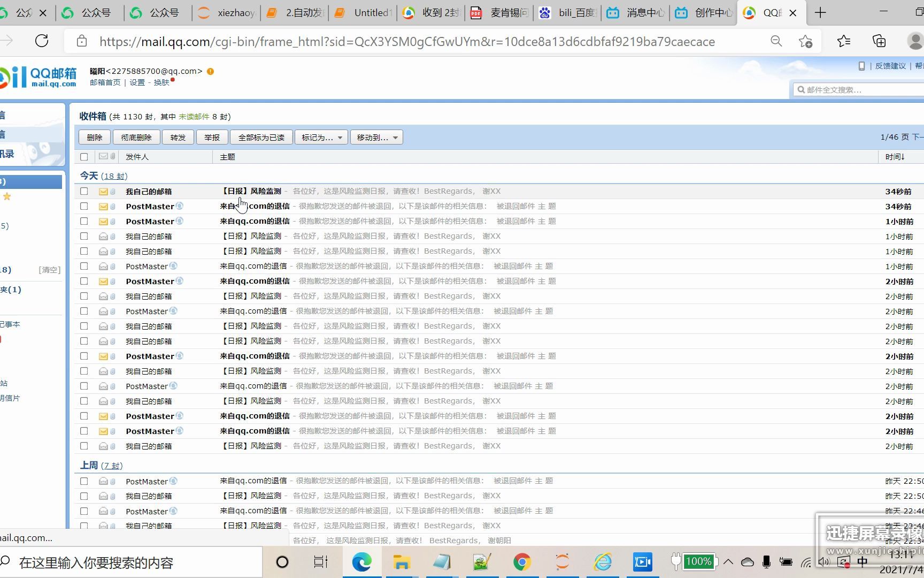Click the yellow star icon in left sidebar

click(7, 196)
